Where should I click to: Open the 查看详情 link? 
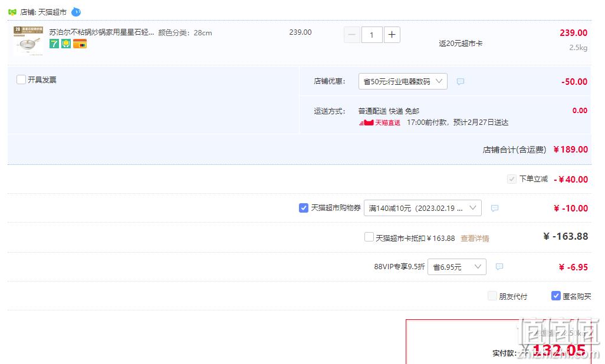pyautogui.click(x=475, y=239)
